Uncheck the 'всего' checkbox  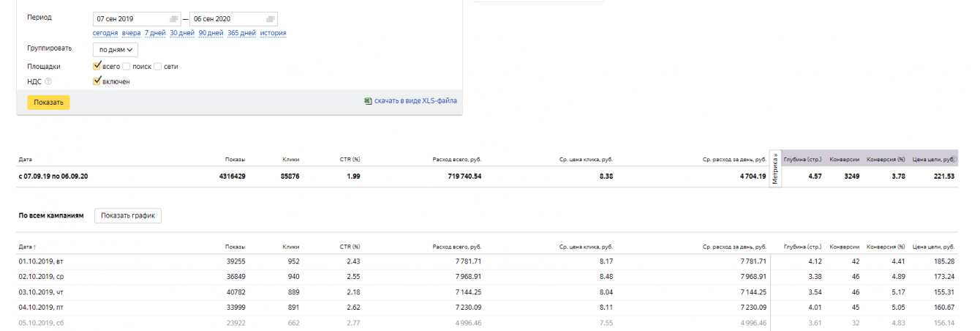(x=97, y=66)
